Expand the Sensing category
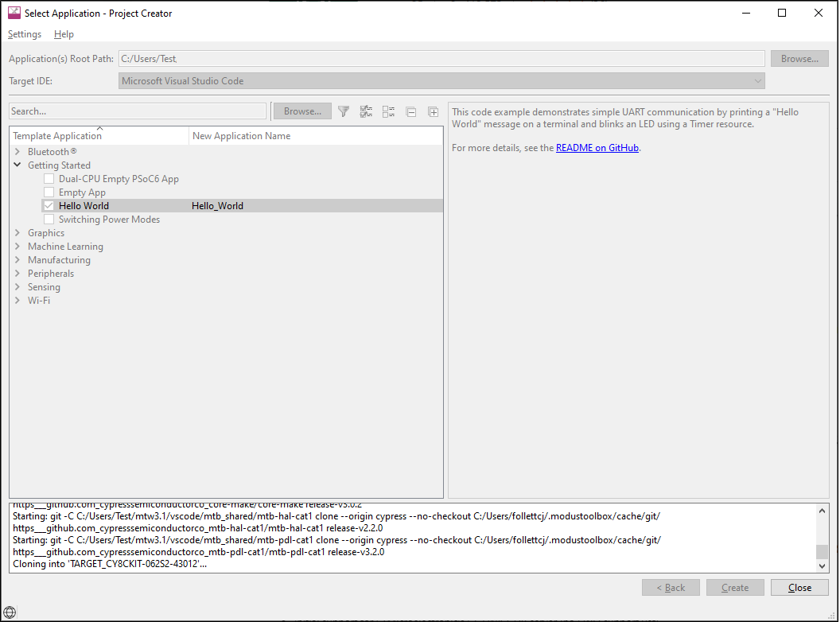840x622 pixels. [17, 286]
